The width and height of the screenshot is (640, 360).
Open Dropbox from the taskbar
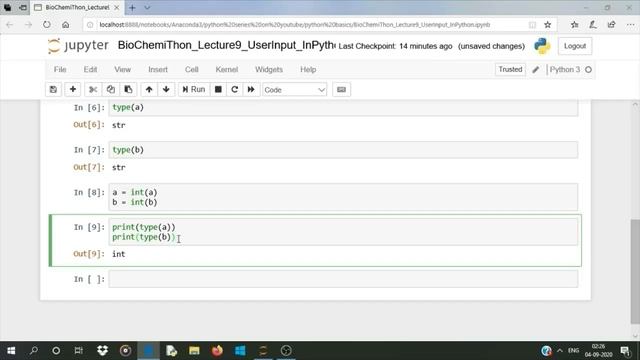(102, 351)
